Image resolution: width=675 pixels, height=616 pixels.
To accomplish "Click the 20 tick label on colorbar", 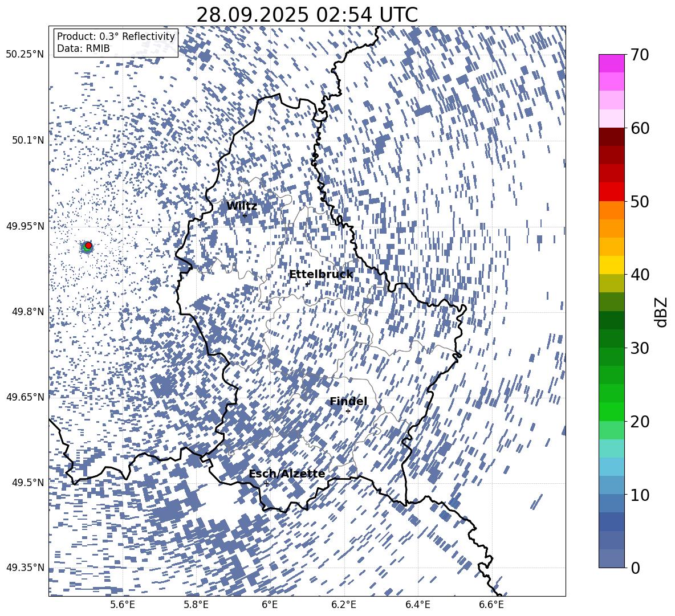I will click(640, 421).
